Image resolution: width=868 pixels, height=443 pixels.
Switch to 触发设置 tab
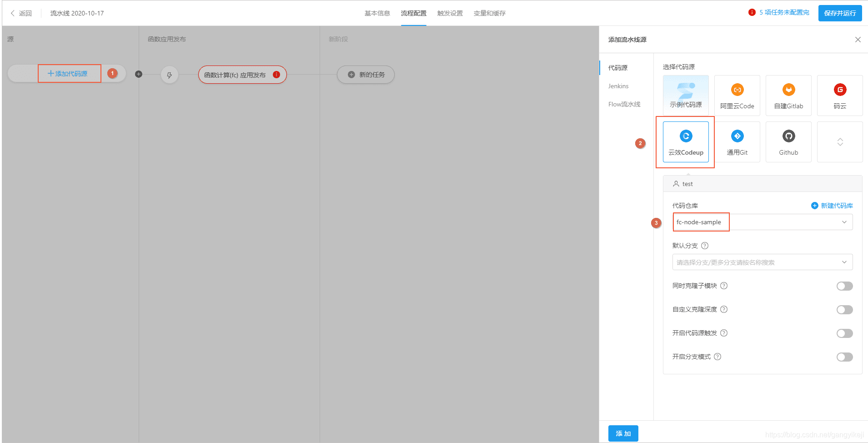(x=450, y=13)
